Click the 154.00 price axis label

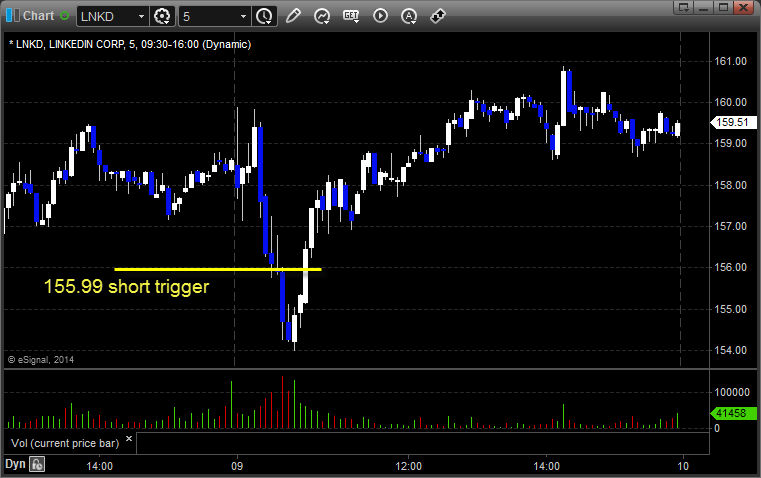[730, 350]
